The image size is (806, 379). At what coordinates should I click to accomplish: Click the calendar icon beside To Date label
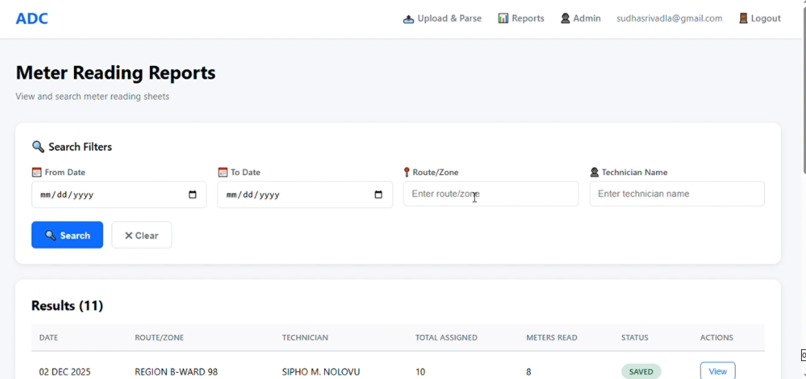click(x=223, y=172)
